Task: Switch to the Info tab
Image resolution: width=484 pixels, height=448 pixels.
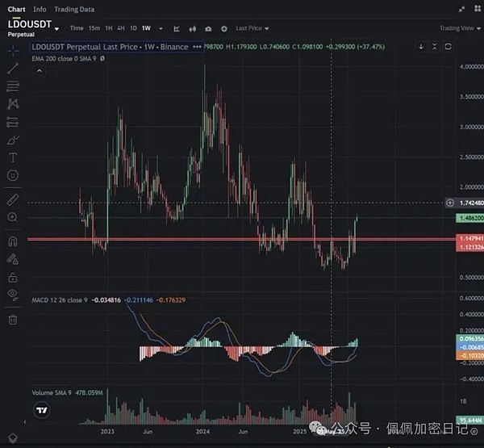Action: (x=40, y=10)
